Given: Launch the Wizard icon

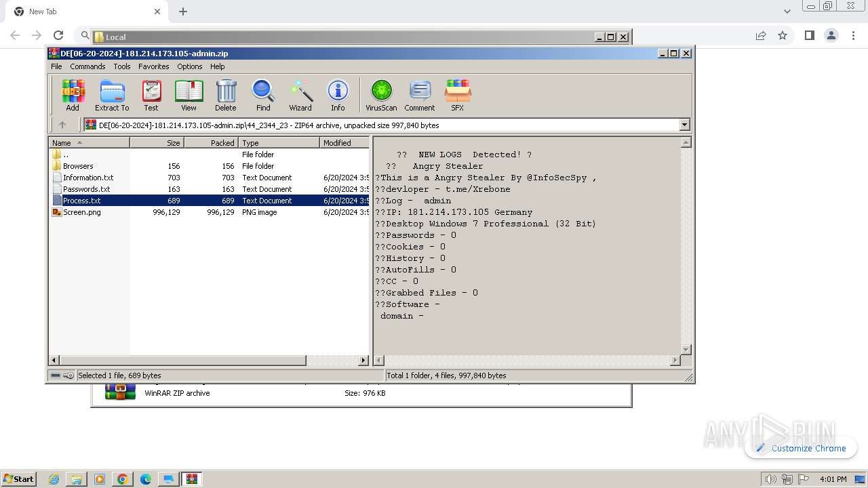Looking at the screenshot, I should pos(300,95).
